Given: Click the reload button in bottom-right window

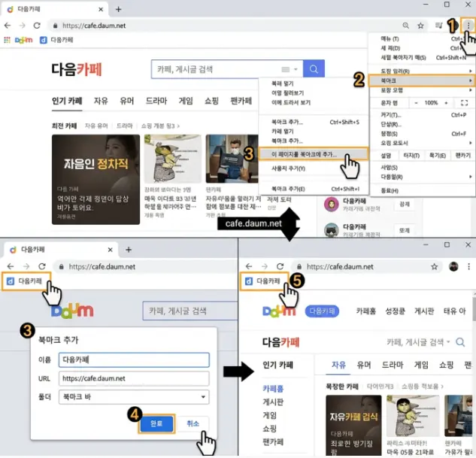Looking at the screenshot, I should pos(280,266).
